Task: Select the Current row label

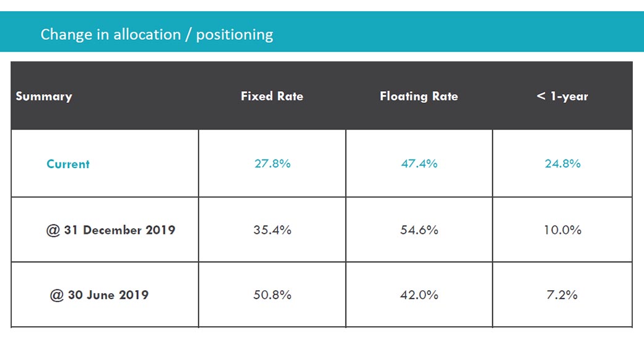Action: 68,164
